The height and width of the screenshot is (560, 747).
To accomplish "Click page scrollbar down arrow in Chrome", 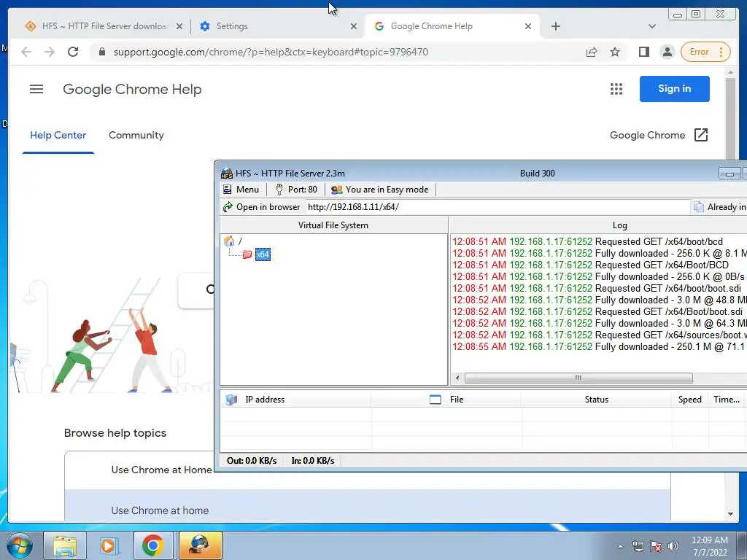I will tap(730, 514).
